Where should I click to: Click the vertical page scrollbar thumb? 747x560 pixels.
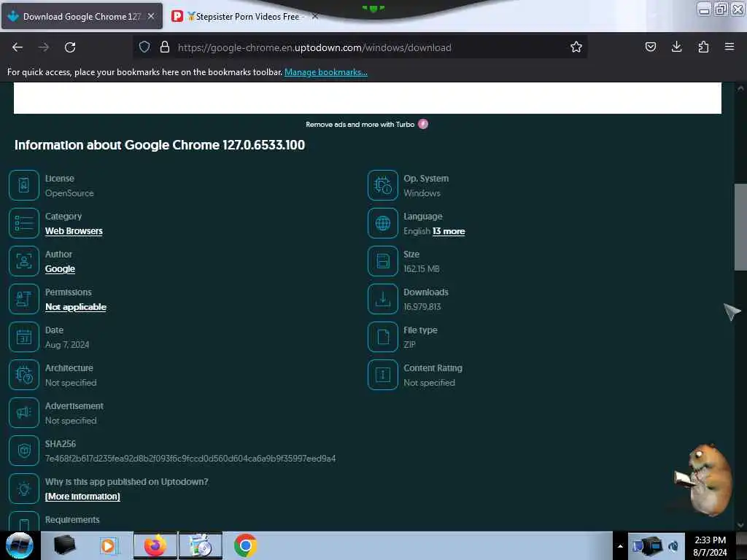[740, 227]
